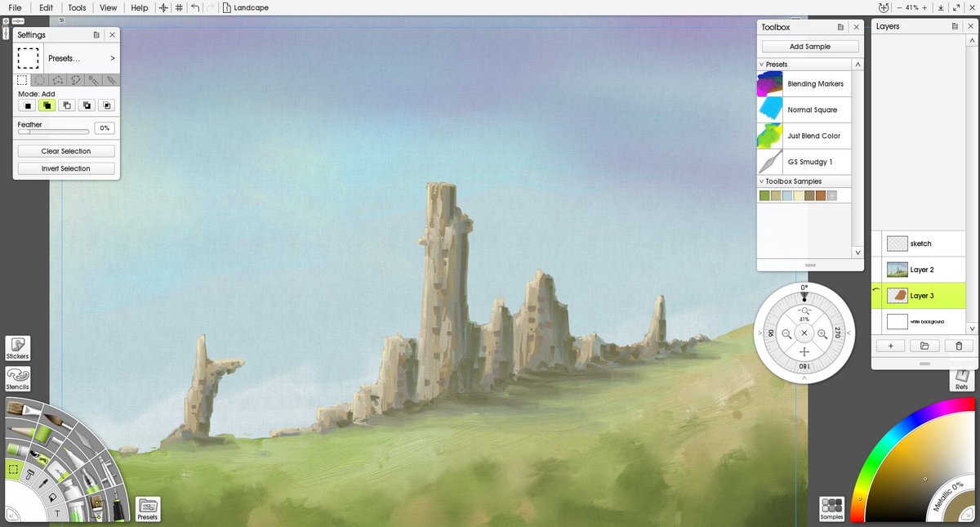The height and width of the screenshot is (527, 980).
Task: Pick the orange-brown Toolbox color sample
Action: point(820,195)
